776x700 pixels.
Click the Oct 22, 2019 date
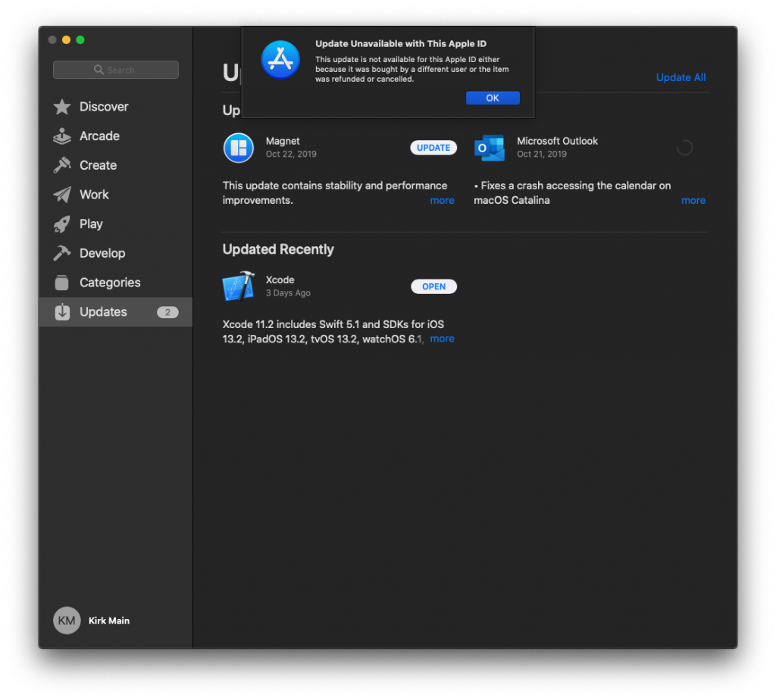click(291, 154)
